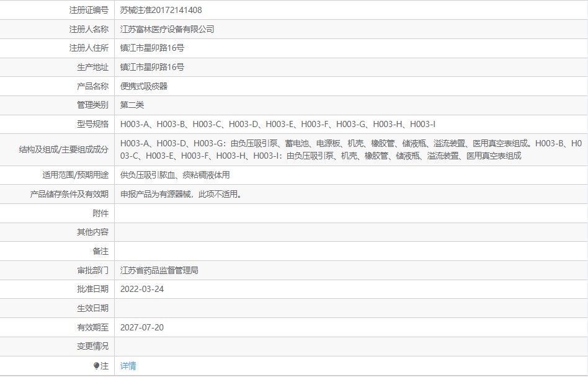Image resolution: width=588 pixels, height=380 pixels.
Task: Select the 注册人住所 address 镇江市星卯路16号
Action: coord(152,48)
